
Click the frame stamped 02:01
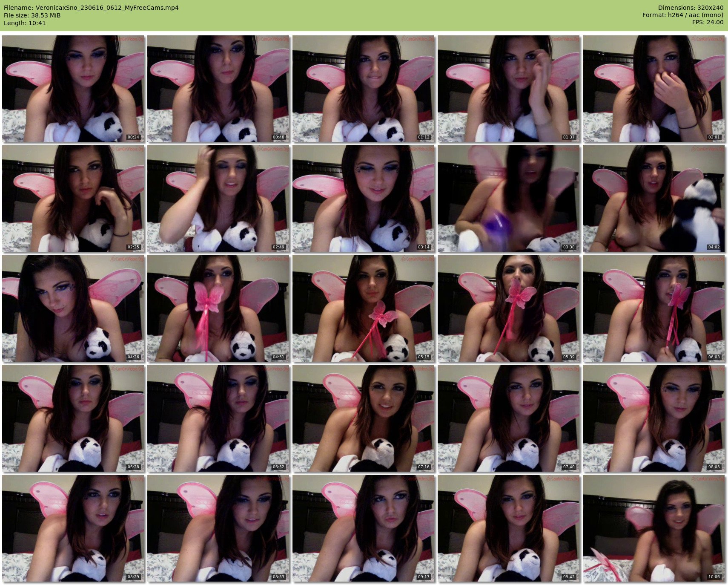click(654, 89)
